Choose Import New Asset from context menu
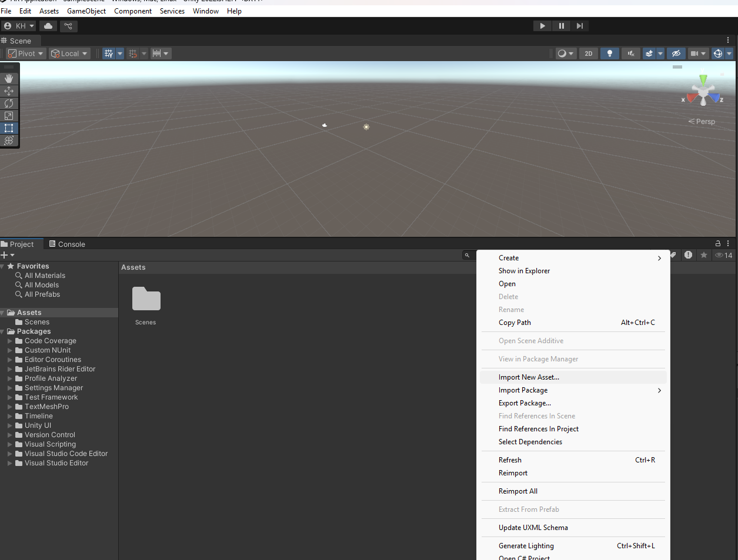 529,377
